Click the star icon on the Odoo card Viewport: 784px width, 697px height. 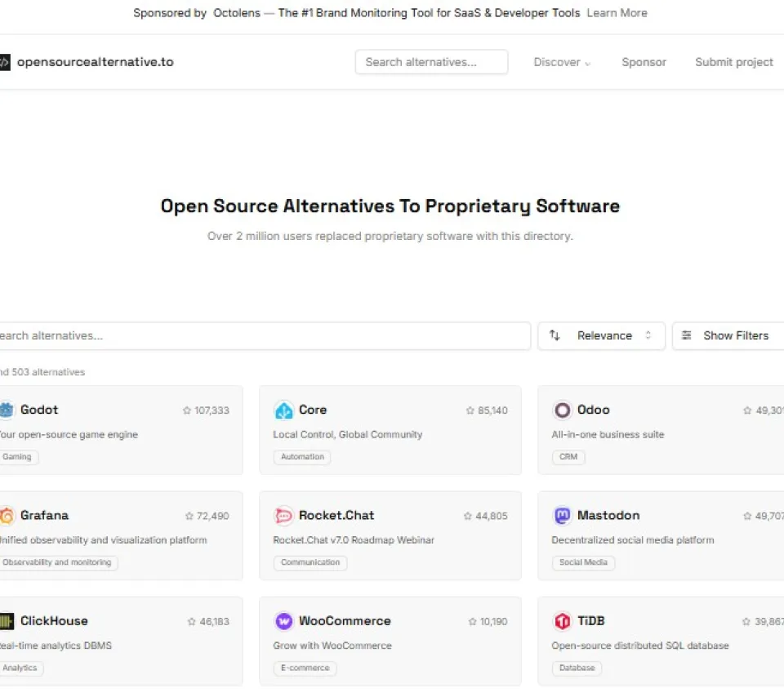747,411
